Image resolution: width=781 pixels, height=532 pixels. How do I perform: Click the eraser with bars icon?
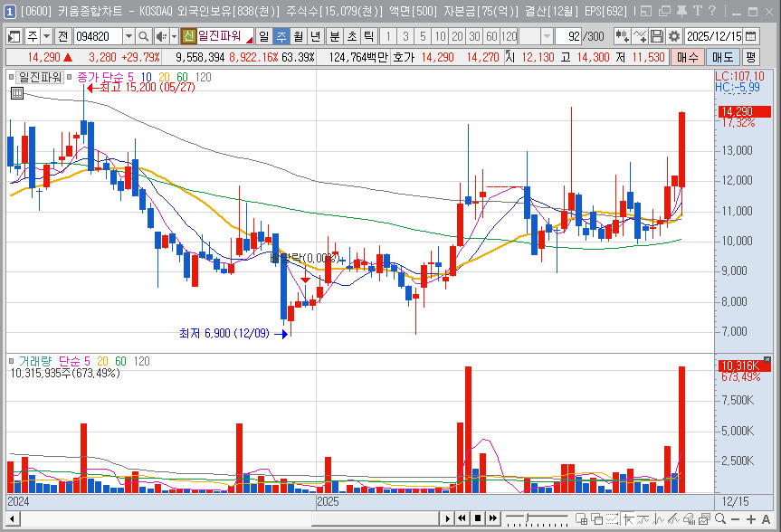click(x=689, y=519)
